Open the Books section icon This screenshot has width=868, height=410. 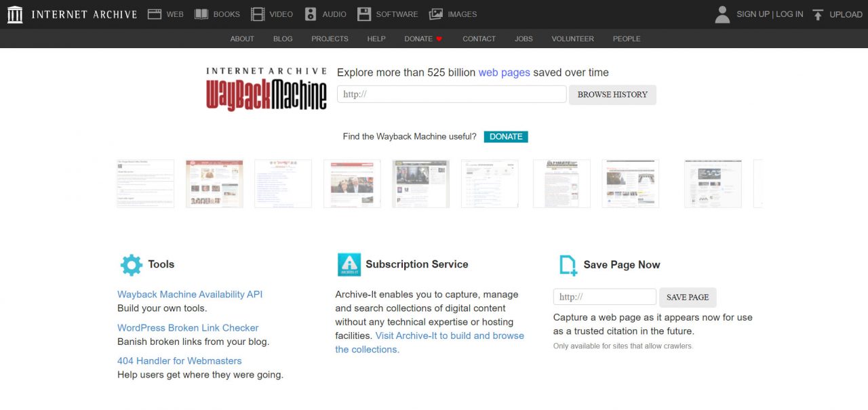(x=201, y=14)
